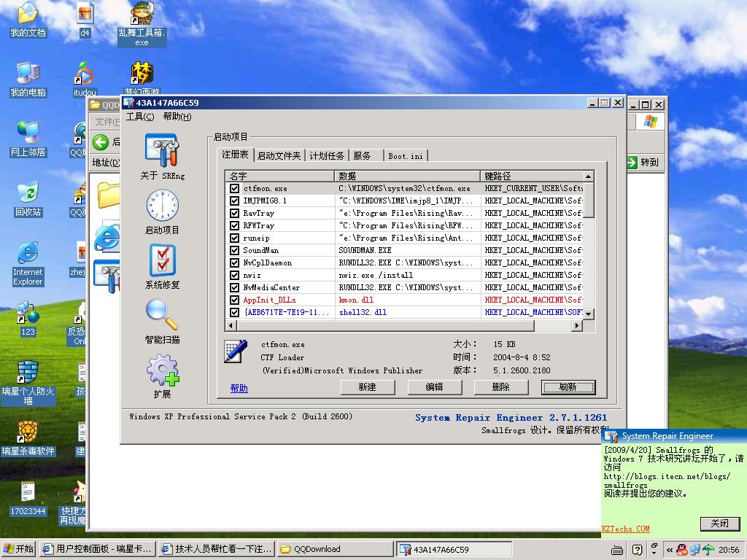This screenshot has width=747, height=560.
Task: Click the 删除 button
Action: 501,387
